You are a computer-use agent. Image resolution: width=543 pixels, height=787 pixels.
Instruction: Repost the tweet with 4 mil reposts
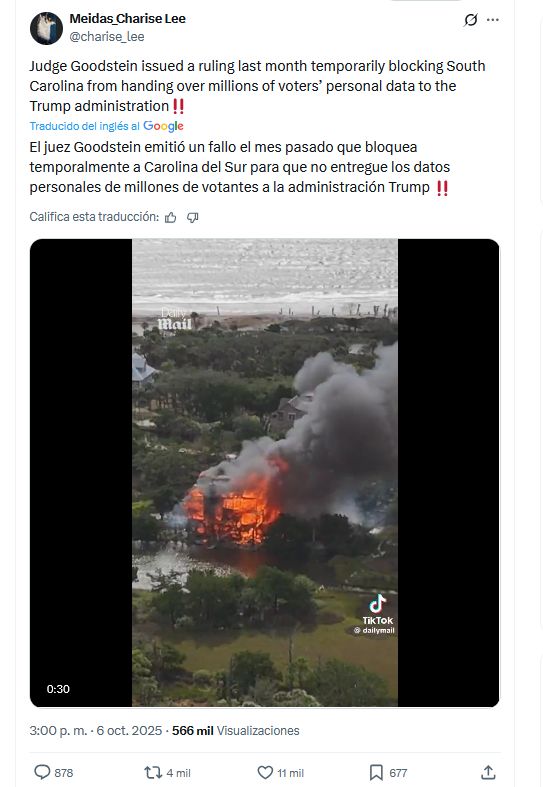click(152, 772)
